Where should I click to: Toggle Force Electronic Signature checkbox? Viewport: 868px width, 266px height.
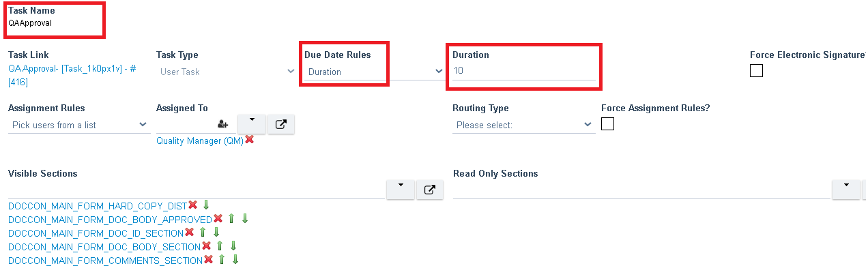tap(756, 71)
